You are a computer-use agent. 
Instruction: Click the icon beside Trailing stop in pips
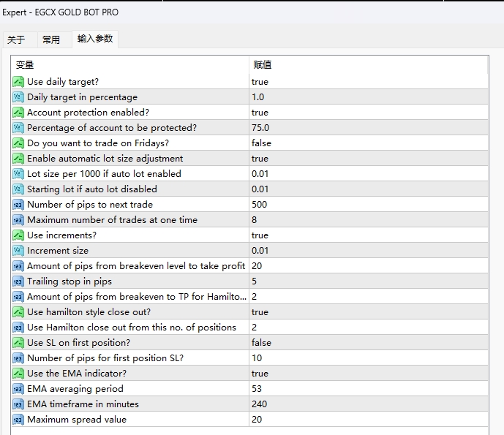pyautogui.click(x=18, y=281)
